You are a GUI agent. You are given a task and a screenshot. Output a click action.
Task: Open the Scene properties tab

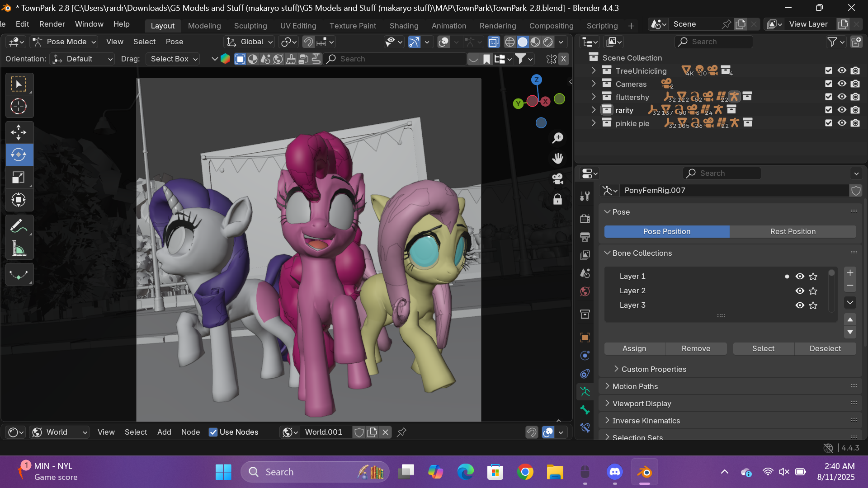(x=585, y=273)
